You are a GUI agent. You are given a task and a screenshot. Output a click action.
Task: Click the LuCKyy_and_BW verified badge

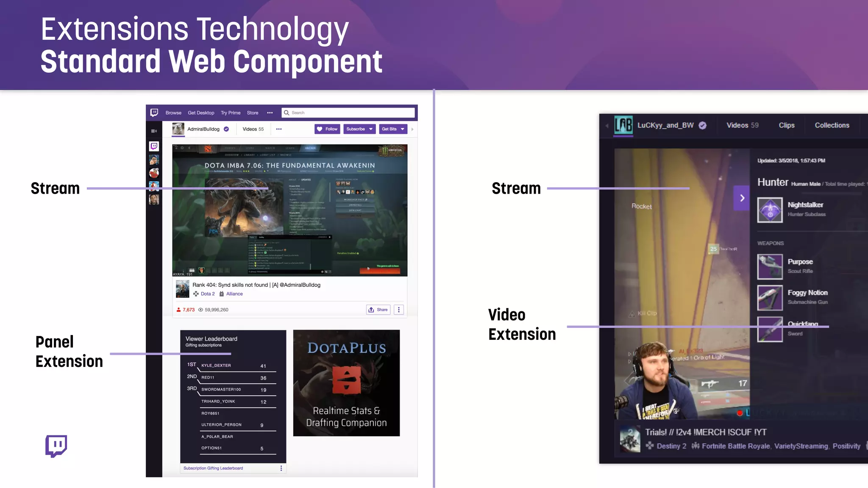(x=703, y=125)
